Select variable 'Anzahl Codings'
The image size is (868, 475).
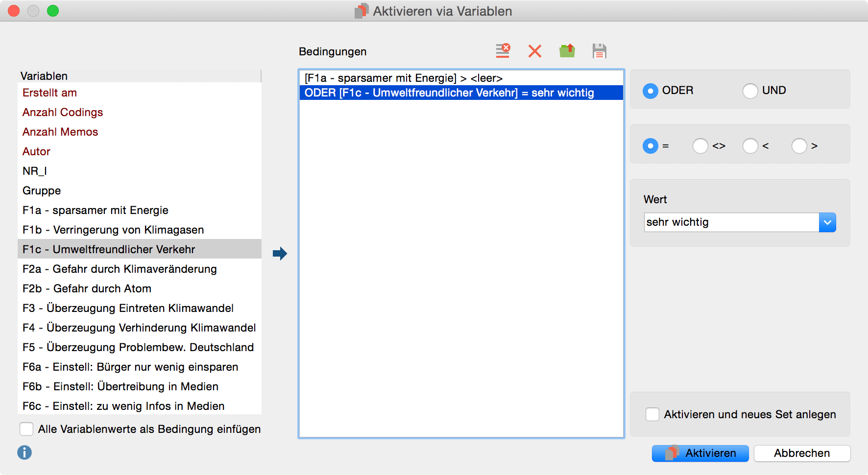(140, 112)
